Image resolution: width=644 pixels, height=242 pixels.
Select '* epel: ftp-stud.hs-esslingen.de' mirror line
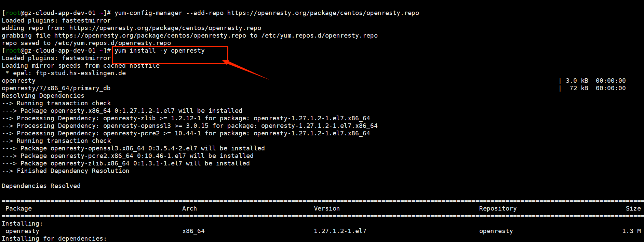(66, 73)
